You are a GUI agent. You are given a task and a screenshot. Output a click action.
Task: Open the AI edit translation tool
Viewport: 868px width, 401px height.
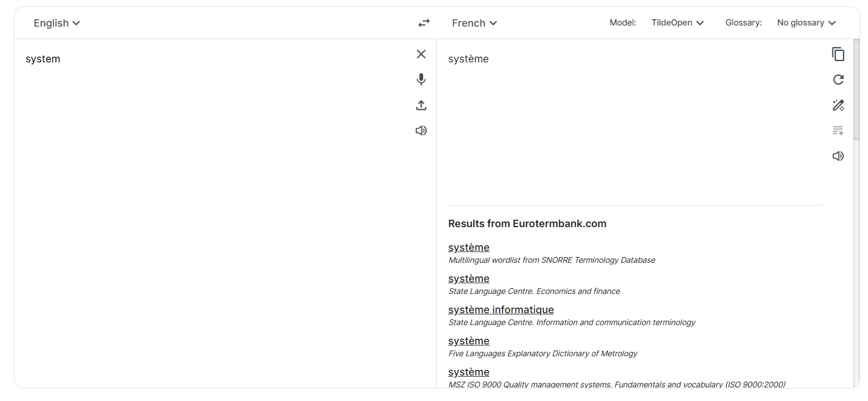[838, 105]
